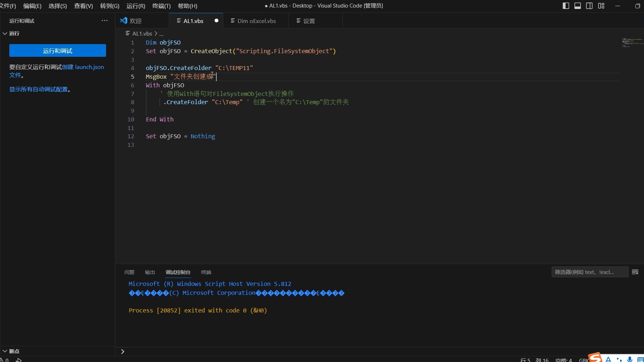Screen dimensions: 644x362
Task: Toggle the bottom panel layout icon
Action: [x=578, y=6]
